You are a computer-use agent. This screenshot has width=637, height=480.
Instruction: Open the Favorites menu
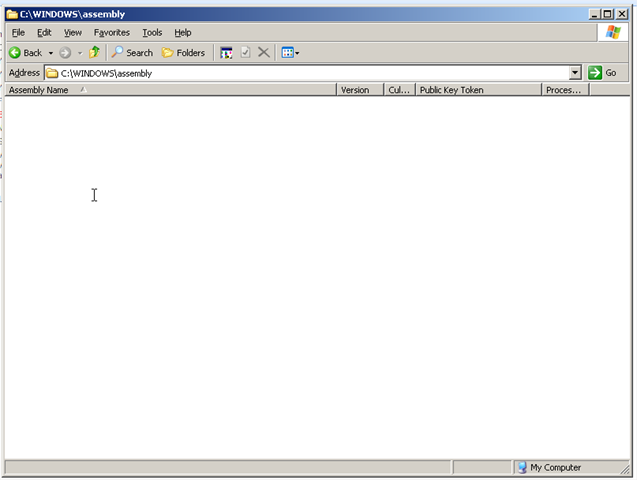pos(112,32)
